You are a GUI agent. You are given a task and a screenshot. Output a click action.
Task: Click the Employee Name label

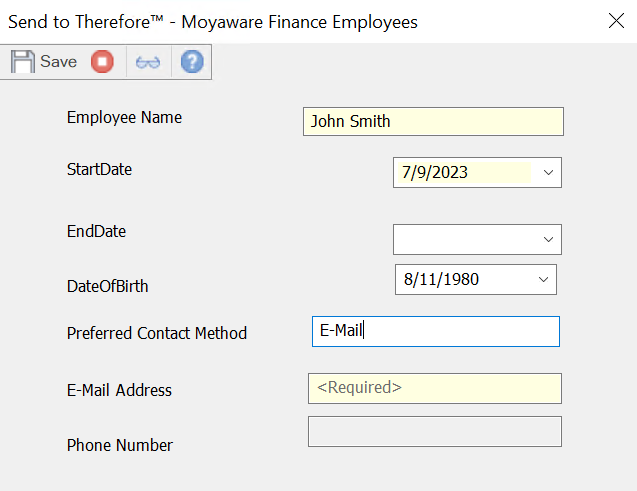pos(124,118)
